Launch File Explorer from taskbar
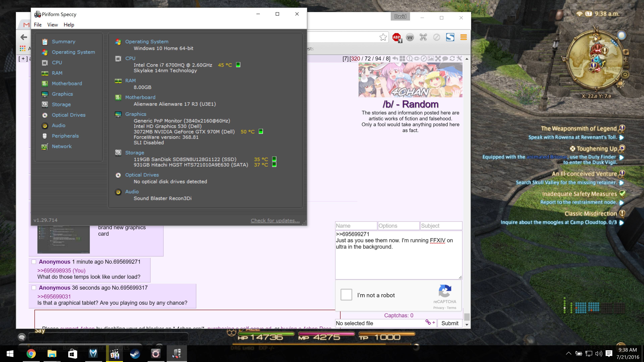Image resolution: width=644 pixels, height=362 pixels. tap(52, 354)
